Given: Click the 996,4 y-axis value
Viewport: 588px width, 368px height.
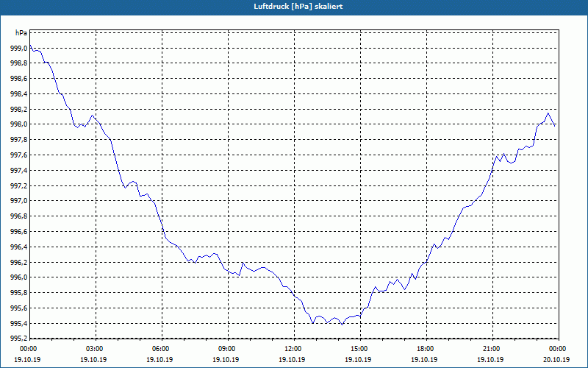Looking at the screenshot, I should [x=18, y=247].
